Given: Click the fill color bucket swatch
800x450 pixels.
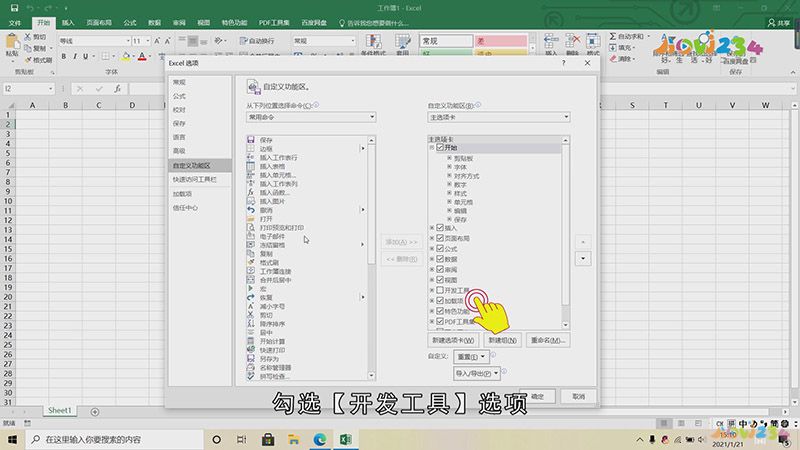Looking at the screenshot, I should point(126,56).
